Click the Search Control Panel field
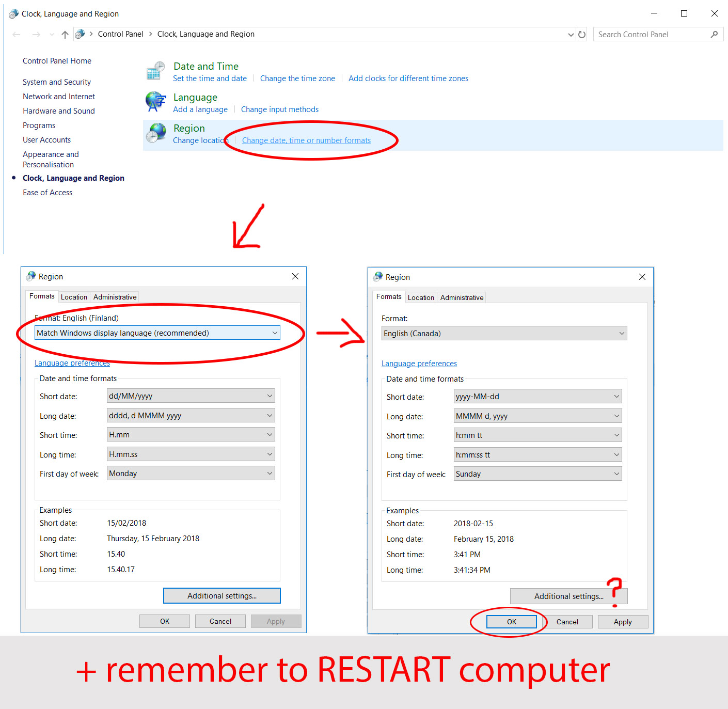 coord(658,35)
